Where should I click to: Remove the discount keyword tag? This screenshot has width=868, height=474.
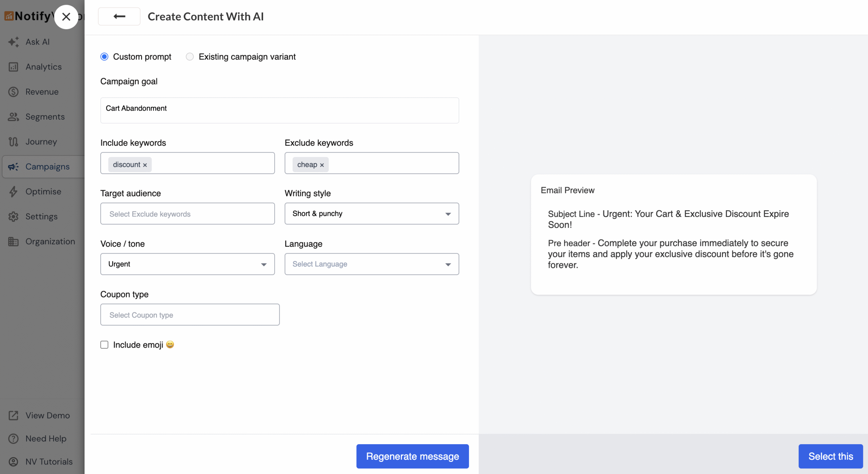145,165
